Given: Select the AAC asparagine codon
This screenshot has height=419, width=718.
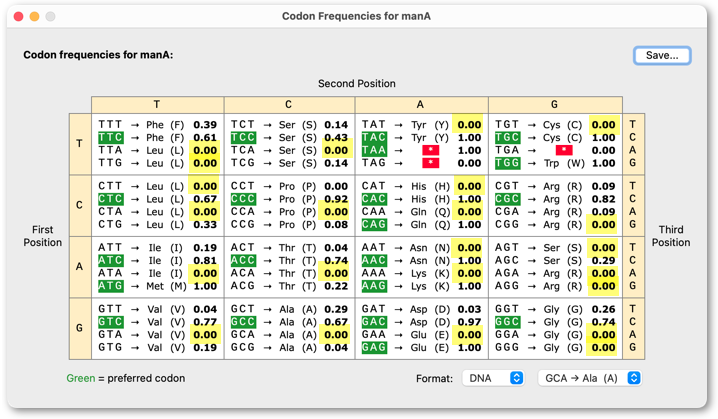Looking at the screenshot, I should pos(374,261).
